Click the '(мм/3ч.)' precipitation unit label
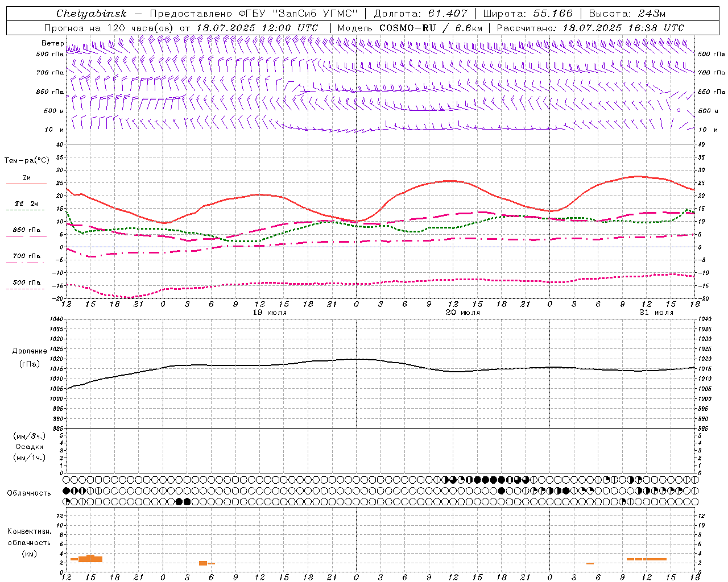Screen dimensions: 728x582 (30, 436)
